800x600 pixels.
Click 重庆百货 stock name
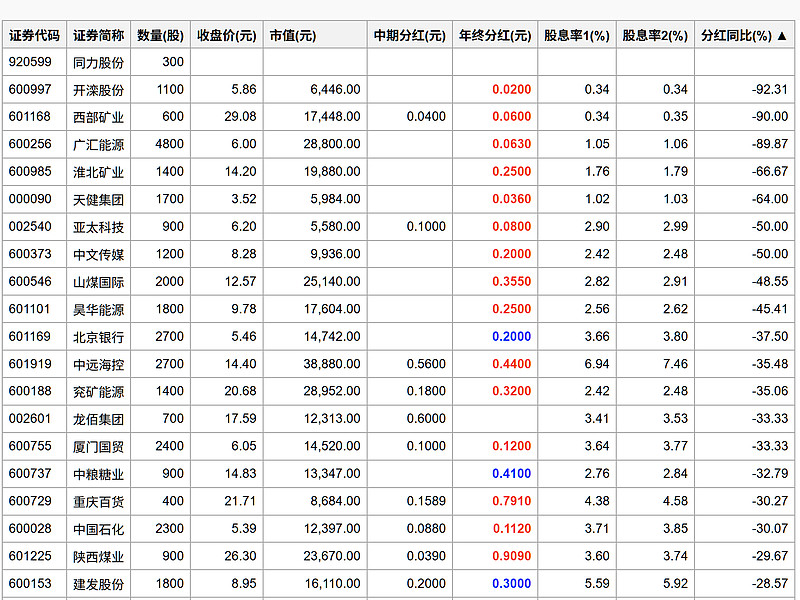(x=98, y=502)
